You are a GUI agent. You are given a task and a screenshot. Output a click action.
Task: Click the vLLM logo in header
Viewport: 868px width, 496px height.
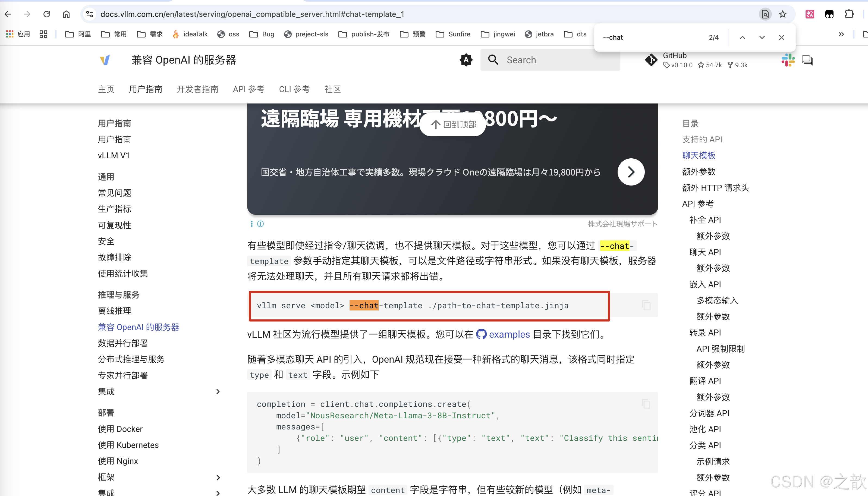105,60
